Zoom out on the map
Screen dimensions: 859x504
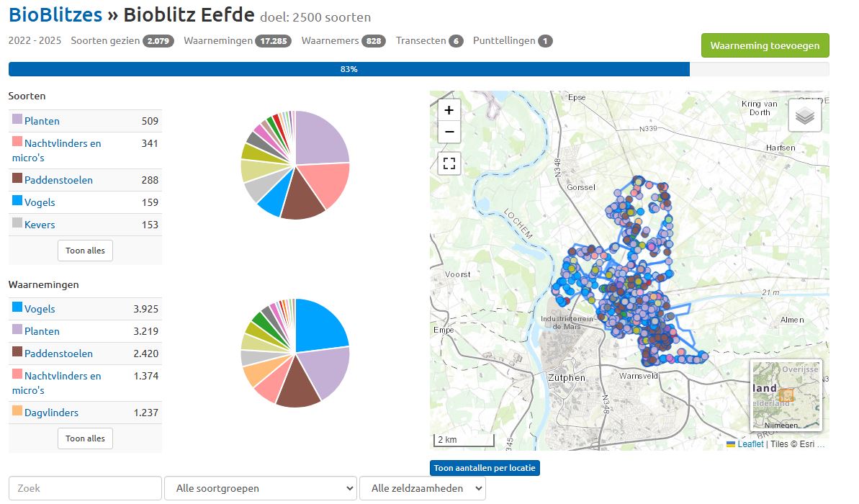[x=449, y=132]
